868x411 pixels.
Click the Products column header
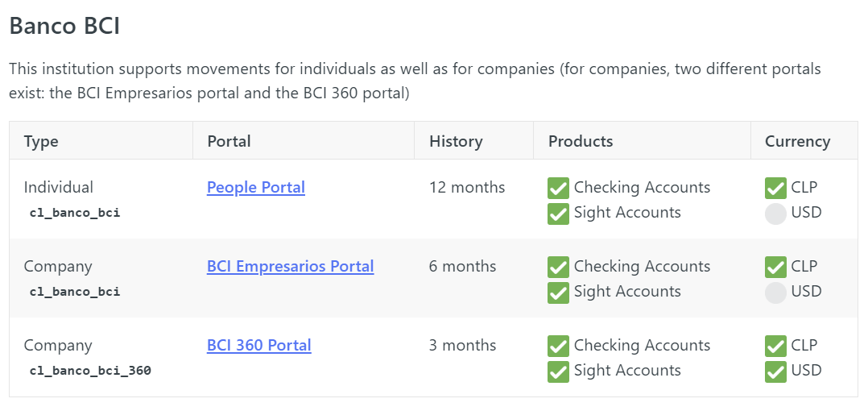[x=581, y=142]
